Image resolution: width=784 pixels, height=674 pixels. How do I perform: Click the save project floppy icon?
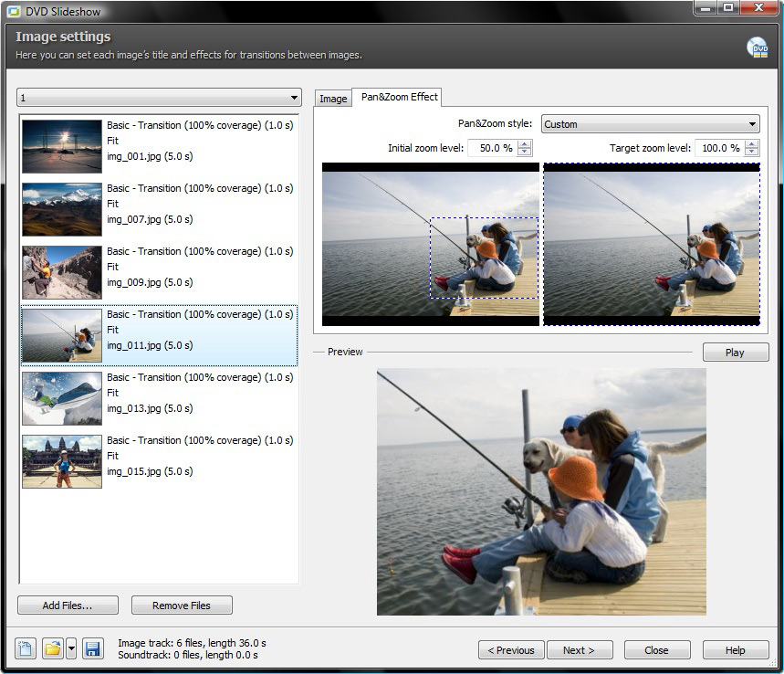92,649
